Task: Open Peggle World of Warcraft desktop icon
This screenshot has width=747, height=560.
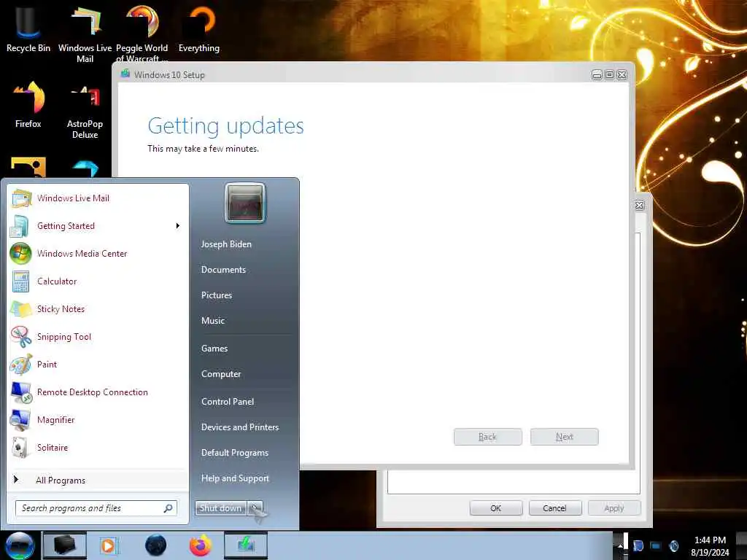Action: click(x=142, y=34)
